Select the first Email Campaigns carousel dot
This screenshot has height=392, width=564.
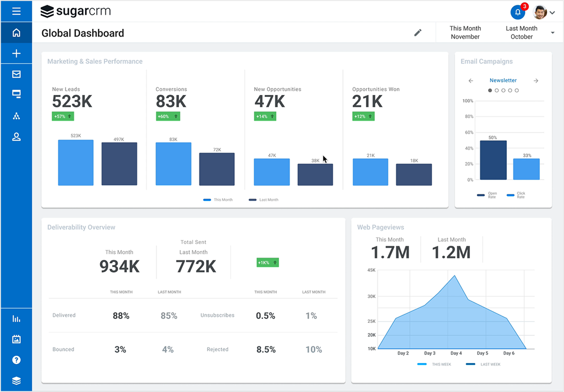(490, 90)
